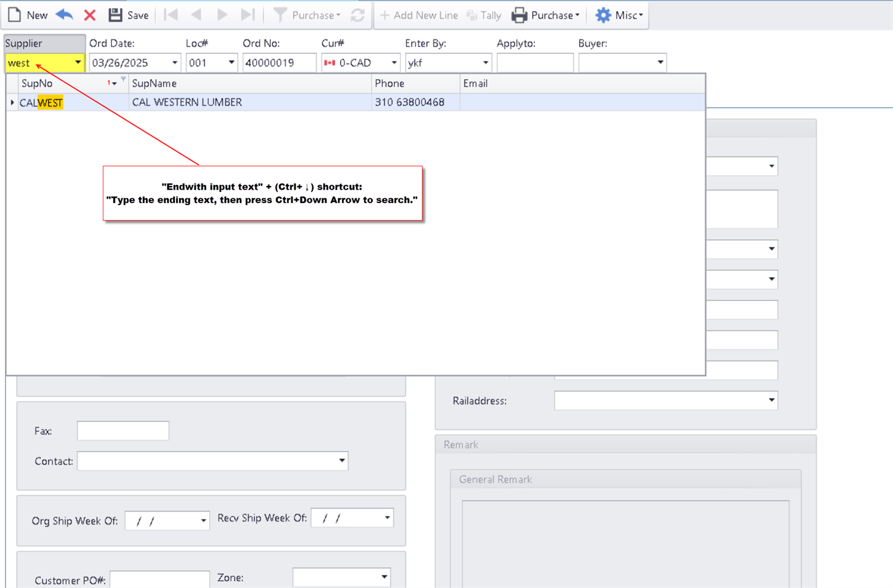893x588 pixels.
Task: Select the CAL WESTERN LUMBER row
Action: pyautogui.click(x=187, y=102)
